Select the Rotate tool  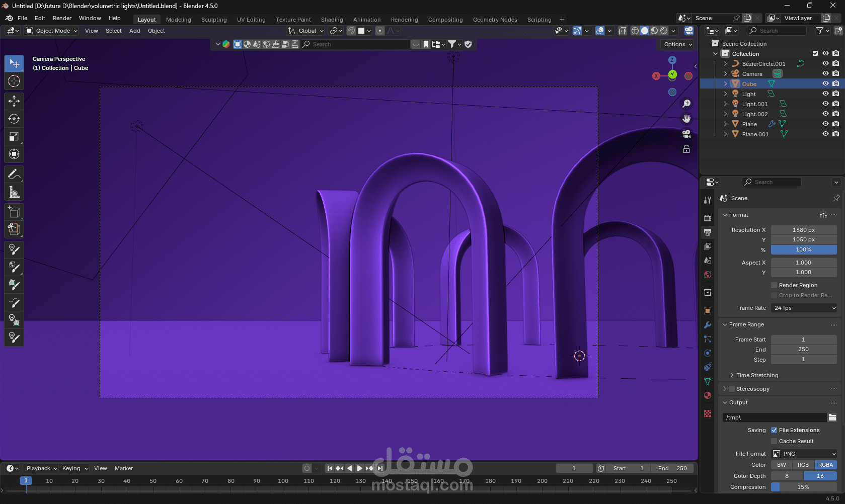pos(14,119)
